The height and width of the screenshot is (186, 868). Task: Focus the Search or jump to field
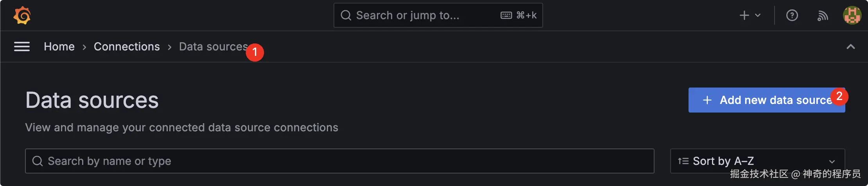click(414, 16)
